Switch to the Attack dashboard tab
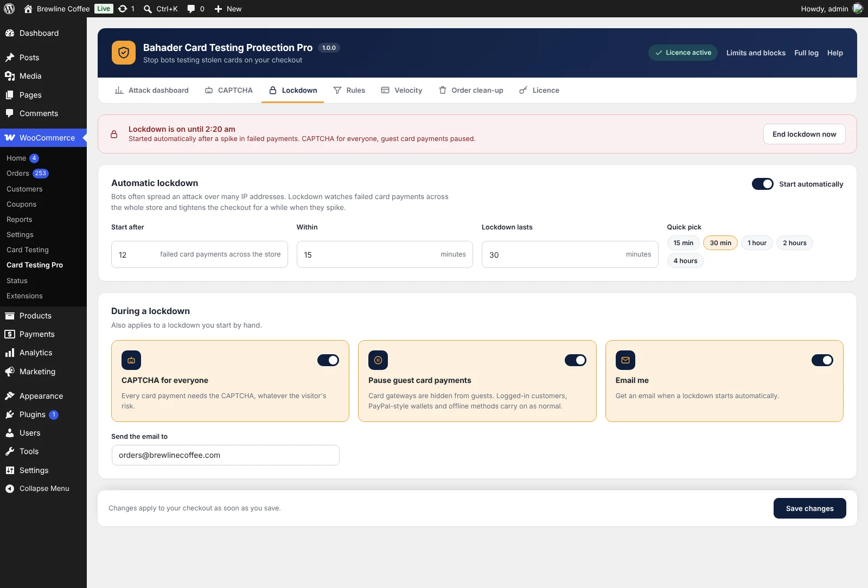The image size is (868, 588). pyautogui.click(x=152, y=91)
